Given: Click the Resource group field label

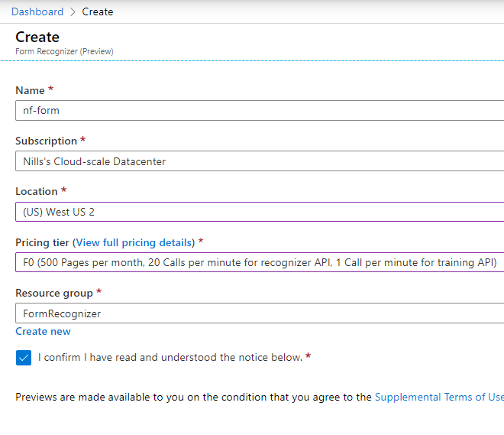Looking at the screenshot, I should (54, 293).
